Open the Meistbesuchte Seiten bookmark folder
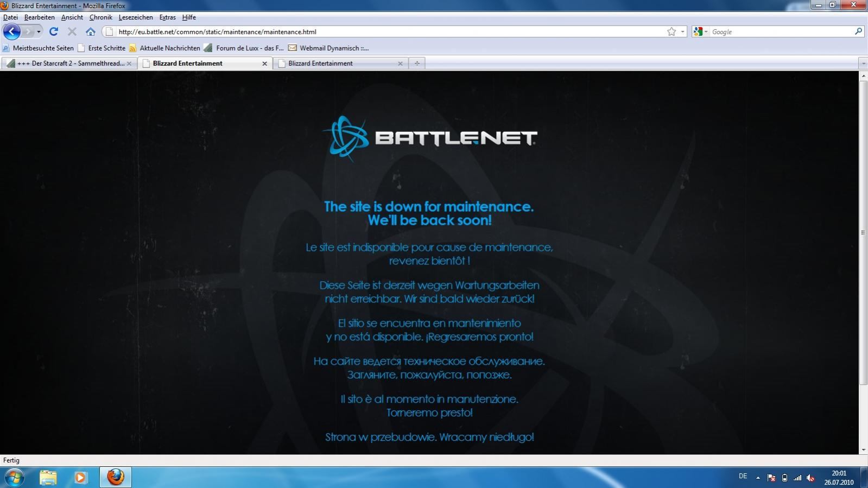Image resolution: width=868 pixels, height=488 pixels. tap(38, 48)
